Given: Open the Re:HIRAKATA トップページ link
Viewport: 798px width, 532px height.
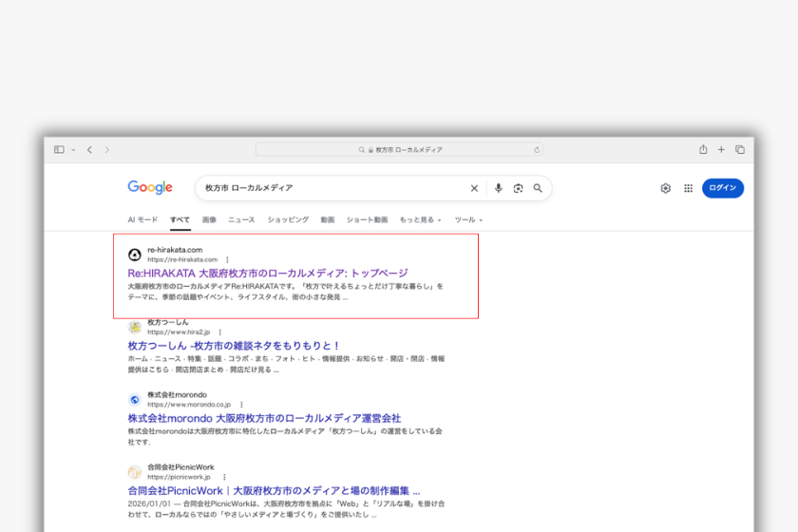Looking at the screenshot, I should 268,274.
